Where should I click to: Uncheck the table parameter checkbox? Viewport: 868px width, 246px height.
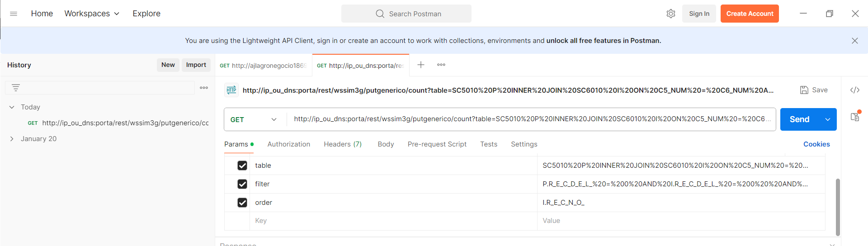pos(242,166)
